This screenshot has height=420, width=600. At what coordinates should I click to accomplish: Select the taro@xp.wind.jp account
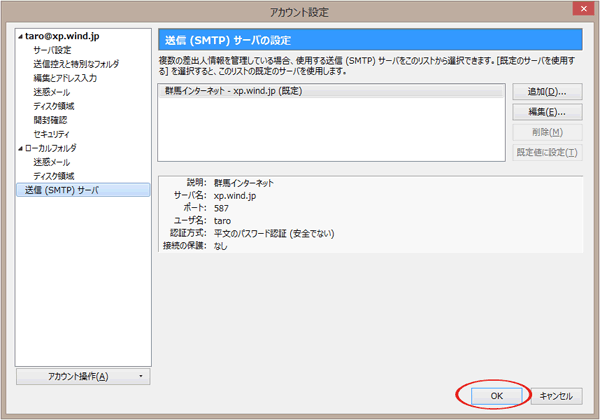(x=62, y=36)
